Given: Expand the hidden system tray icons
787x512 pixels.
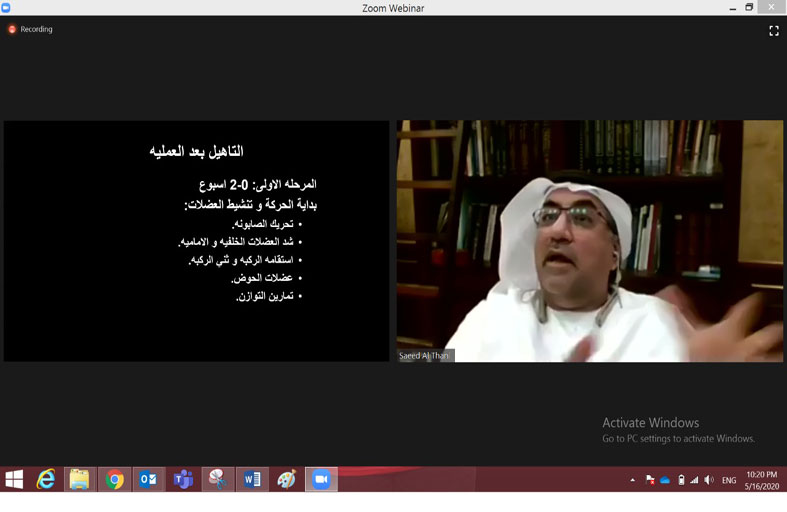Looking at the screenshot, I should (x=632, y=480).
